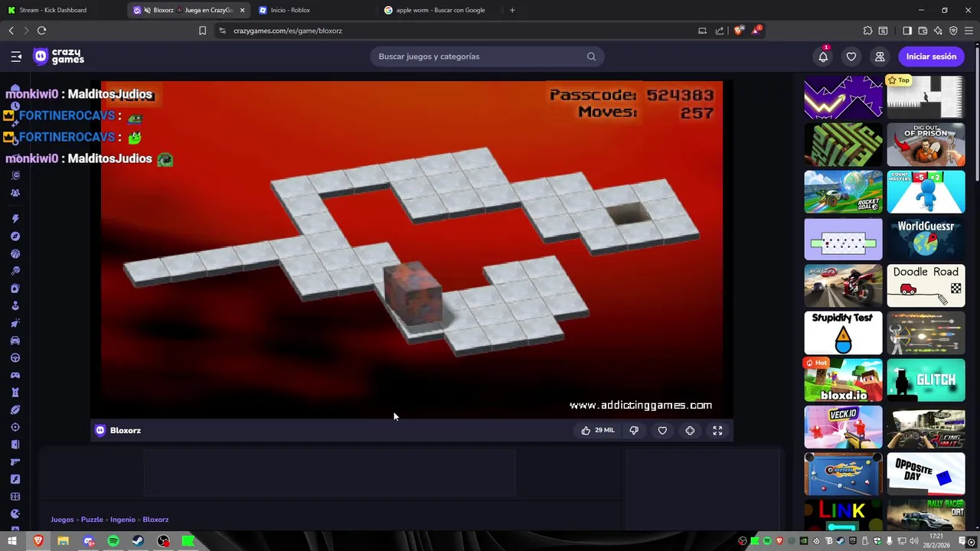
Task: Switch to the apple worm Google tab
Action: pos(440,10)
